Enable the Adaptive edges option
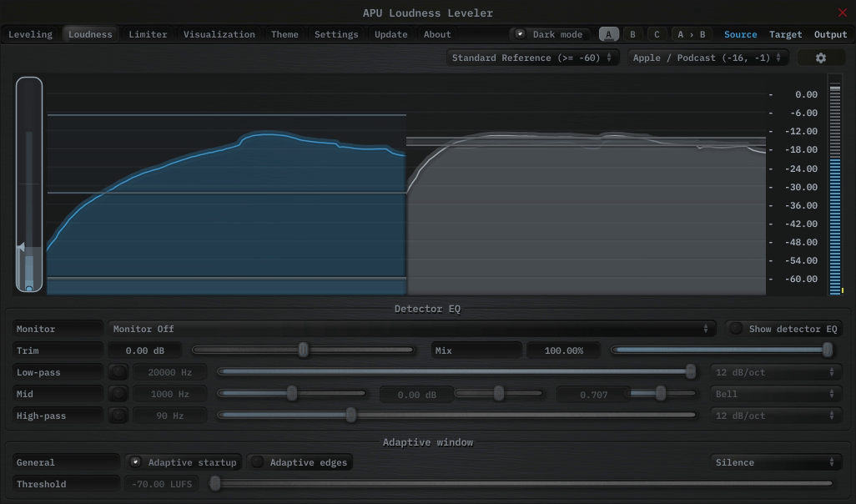856x504 pixels. pyautogui.click(x=300, y=462)
